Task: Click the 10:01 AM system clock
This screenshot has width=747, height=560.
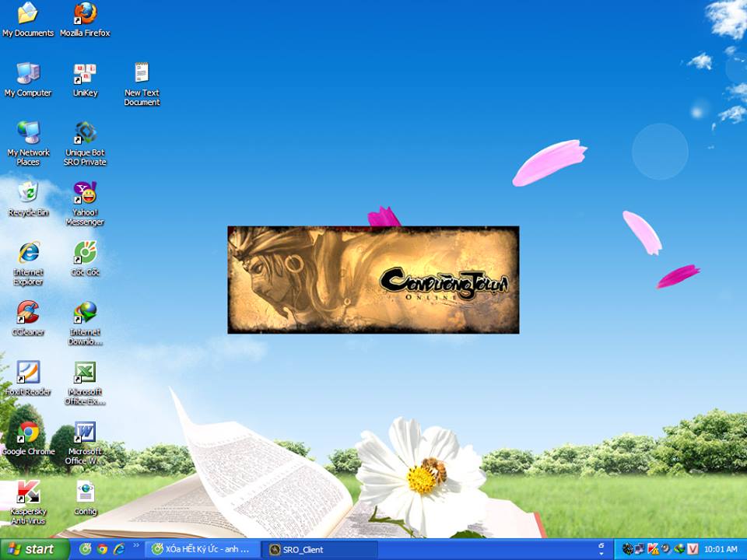Action: 721,550
